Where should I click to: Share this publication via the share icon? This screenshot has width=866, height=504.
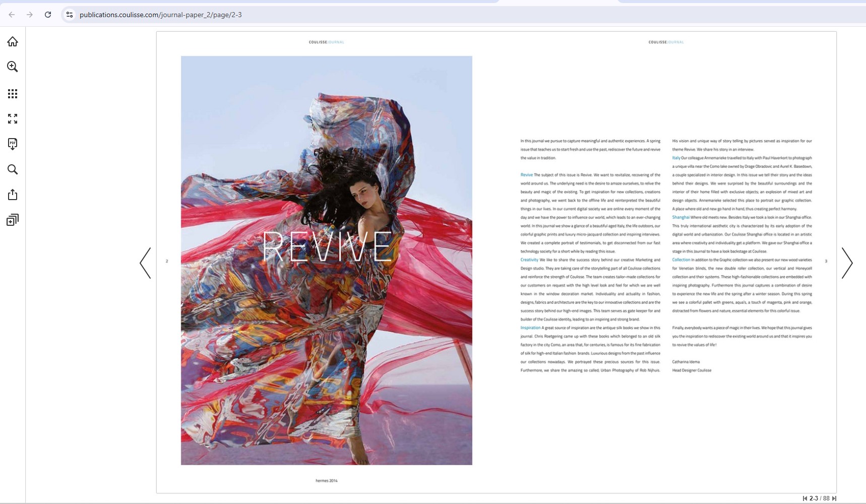coord(13,195)
